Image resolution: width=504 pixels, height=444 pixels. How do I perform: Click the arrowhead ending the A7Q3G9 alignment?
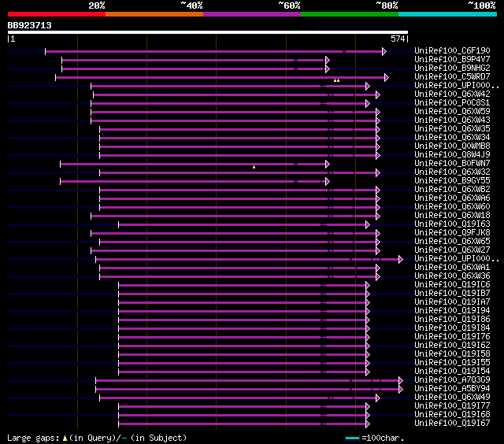[401, 381]
